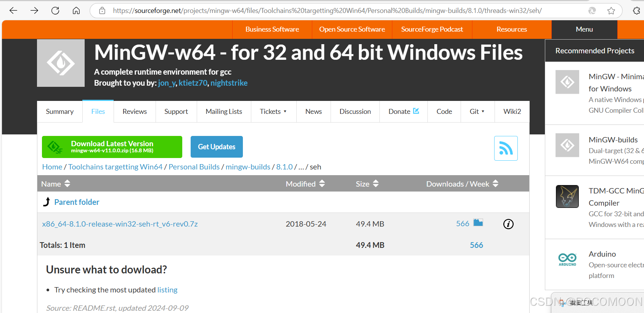Click the browser essentials icon beside the star

coord(592,11)
